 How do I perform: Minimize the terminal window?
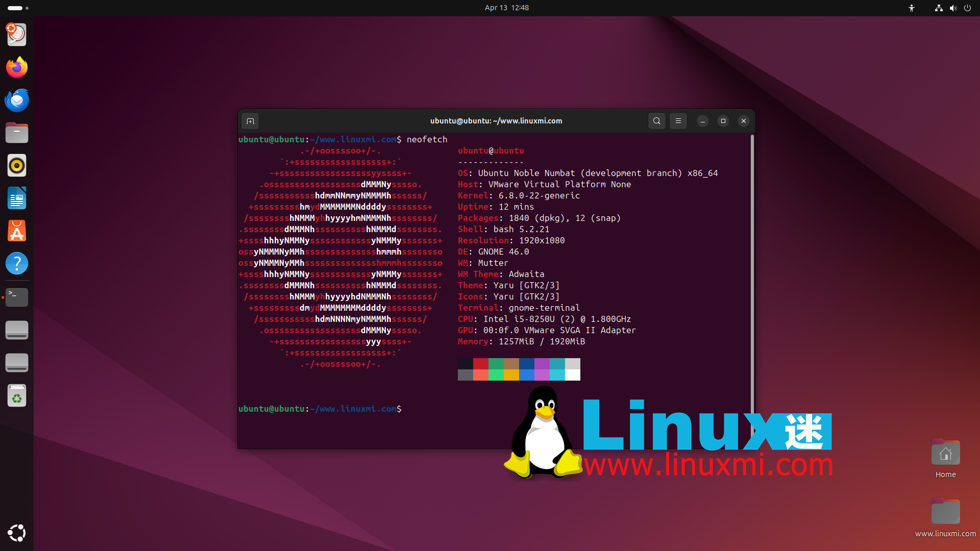coord(703,121)
